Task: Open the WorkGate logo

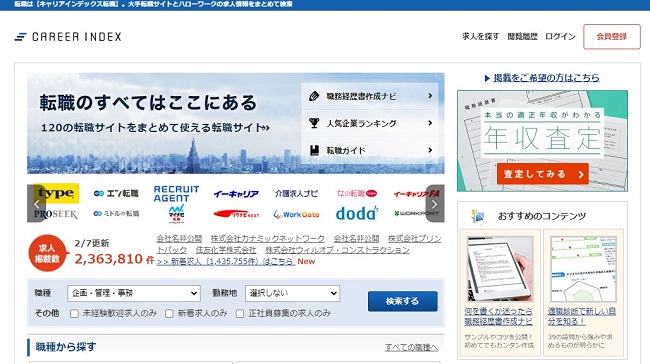Action: click(296, 214)
